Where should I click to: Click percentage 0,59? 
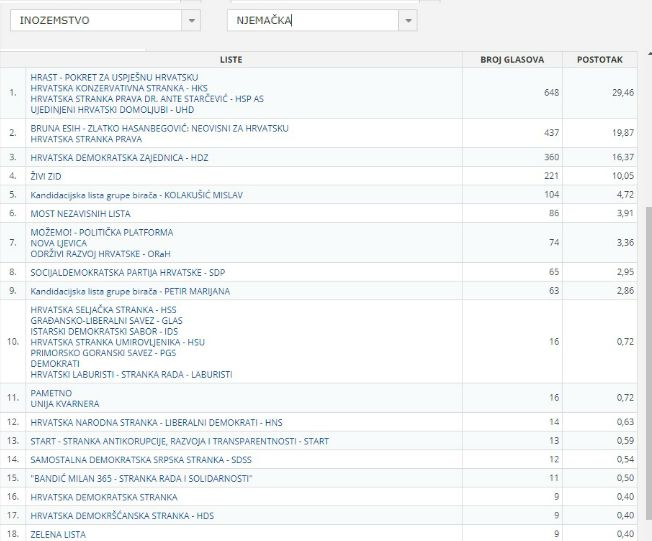coord(625,441)
